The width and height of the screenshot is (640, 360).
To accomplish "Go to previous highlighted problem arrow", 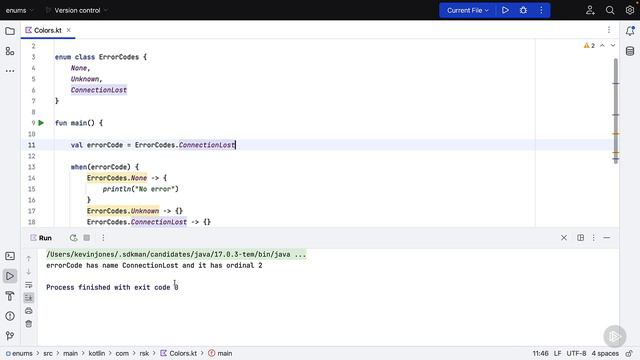I will (602, 46).
